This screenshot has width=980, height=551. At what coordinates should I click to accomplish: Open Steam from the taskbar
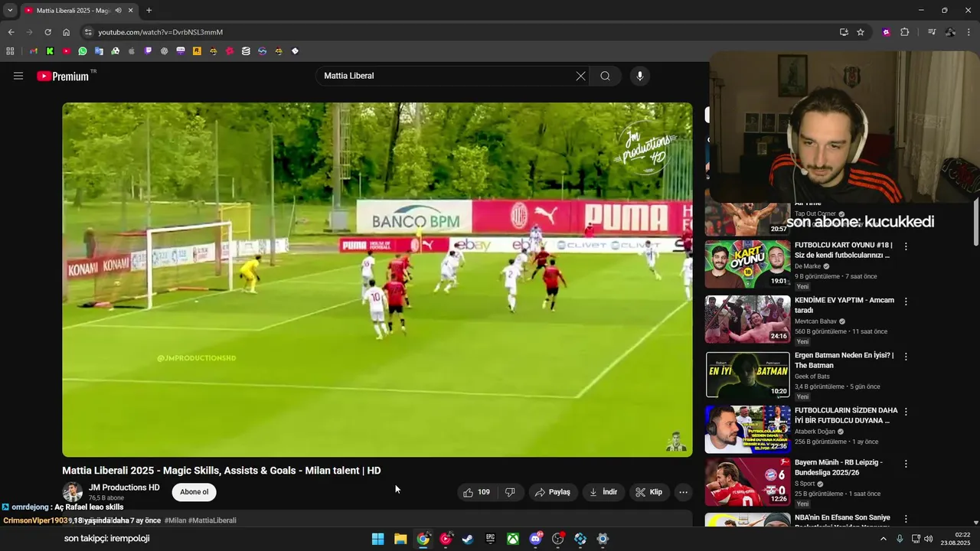468,539
